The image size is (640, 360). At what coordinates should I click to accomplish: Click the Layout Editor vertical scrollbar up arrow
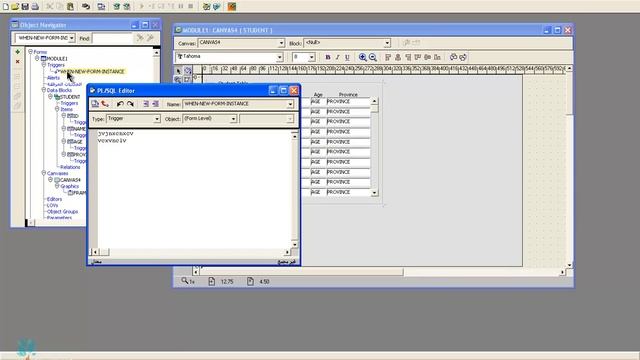(x=569, y=68)
